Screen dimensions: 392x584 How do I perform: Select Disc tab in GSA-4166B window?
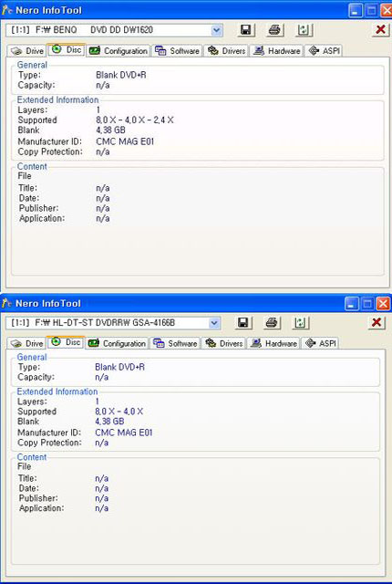coord(66,342)
